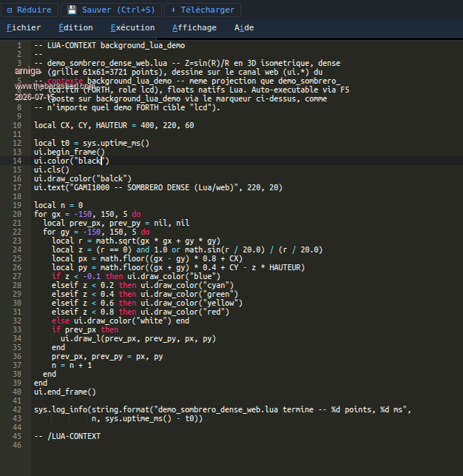Click the floppy disk icon on Sauver

point(72,10)
